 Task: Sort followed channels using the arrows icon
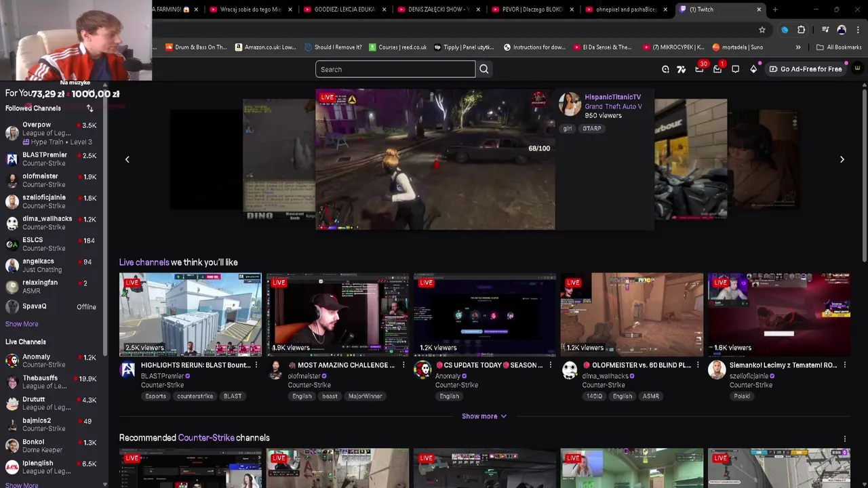pyautogui.click(x=90, y=108)
